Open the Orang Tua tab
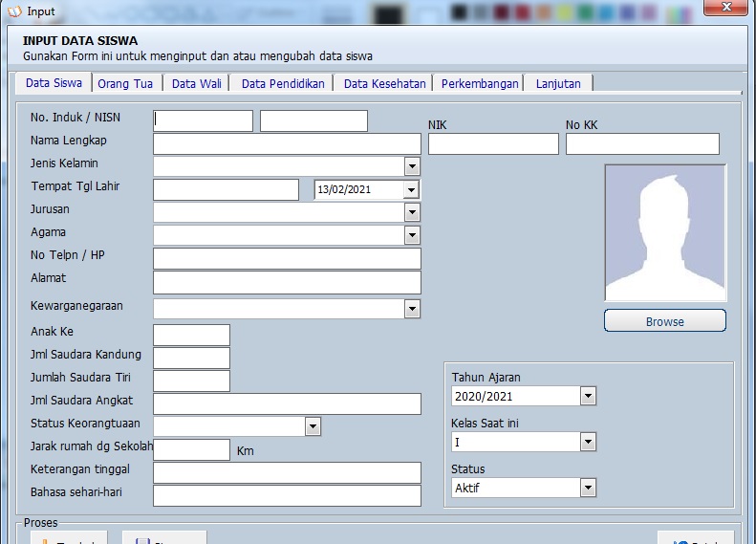 click(x=125, y=84)
